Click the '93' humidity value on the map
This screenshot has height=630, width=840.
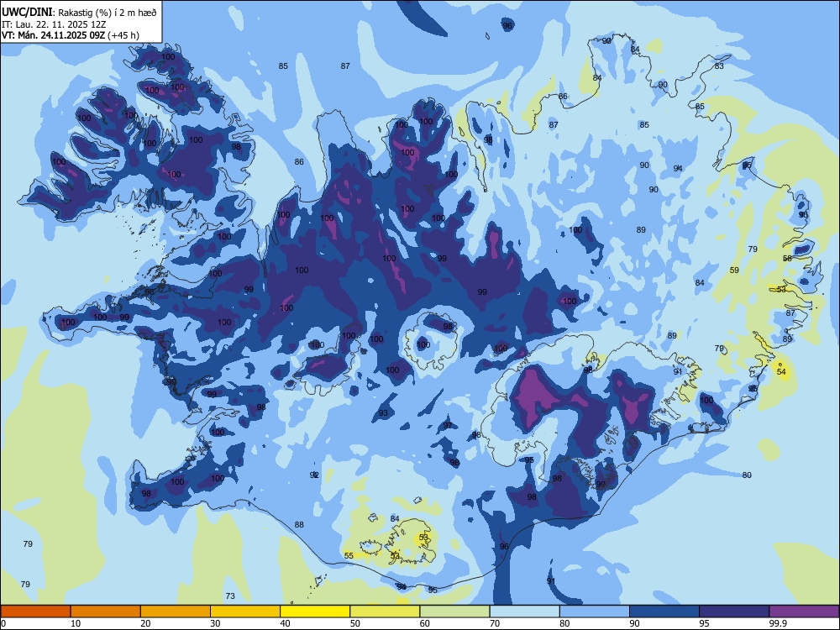(383, 413)
